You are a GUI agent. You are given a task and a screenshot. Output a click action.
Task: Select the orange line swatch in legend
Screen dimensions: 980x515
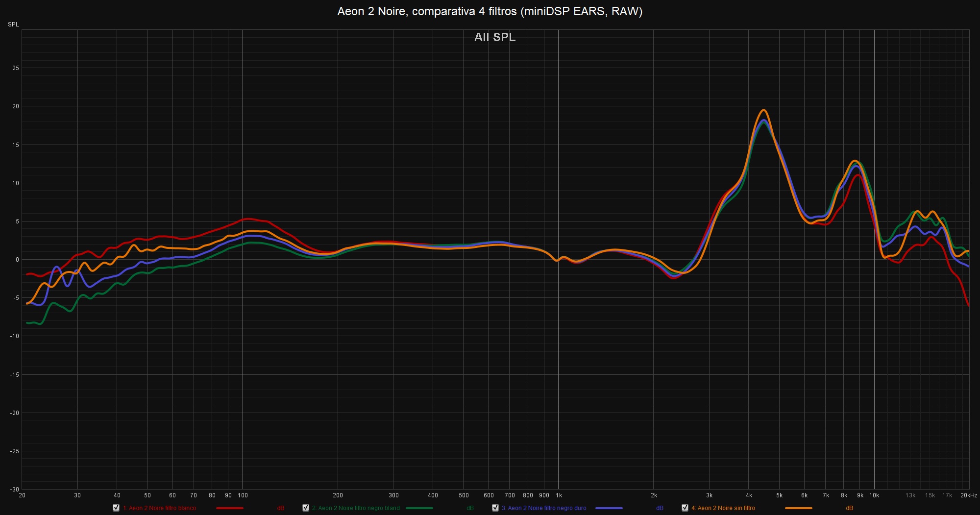pyautogui.click(x=799, y=508)
